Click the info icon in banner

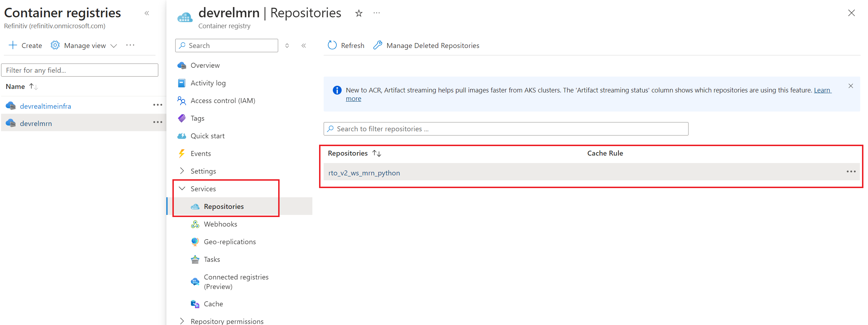pyautogui.click(x=337, y=90)
